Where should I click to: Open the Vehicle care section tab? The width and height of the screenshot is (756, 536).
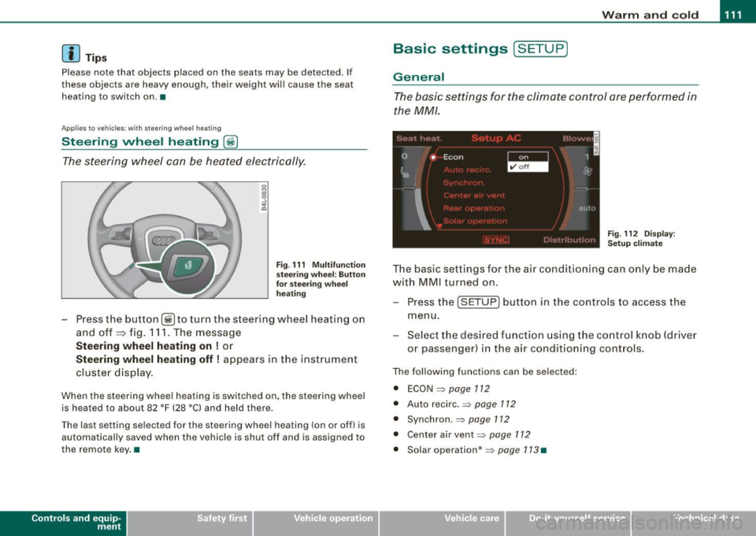[x=443, y=523]
